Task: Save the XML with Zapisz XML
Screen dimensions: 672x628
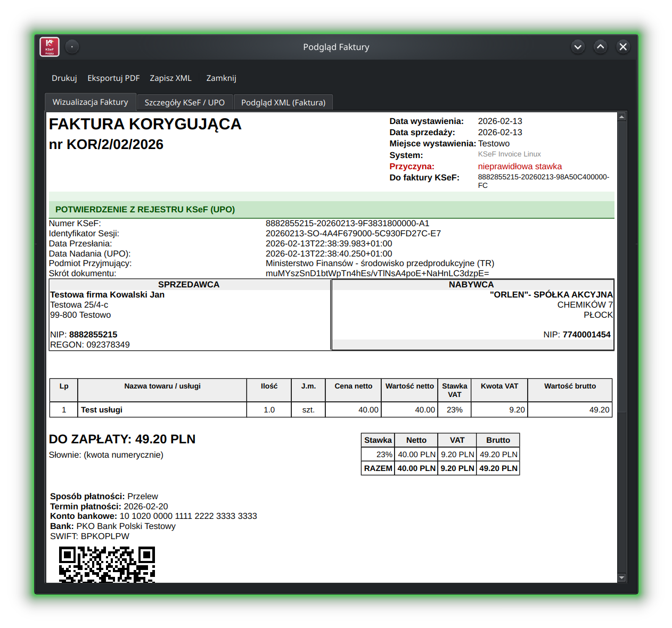Action: pyautogui.click(x=170, y=78)
